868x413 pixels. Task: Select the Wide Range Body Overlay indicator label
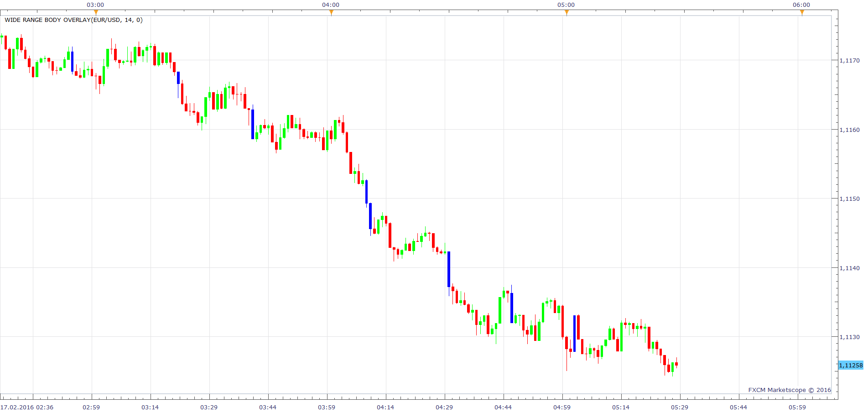click(73, 20)
